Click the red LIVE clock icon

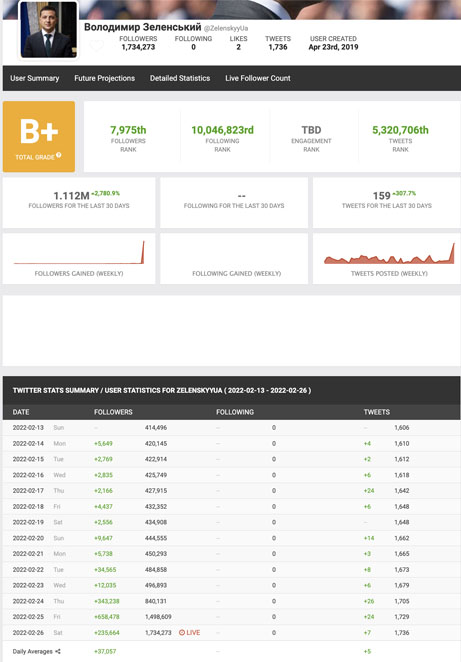tap(182, 632)
